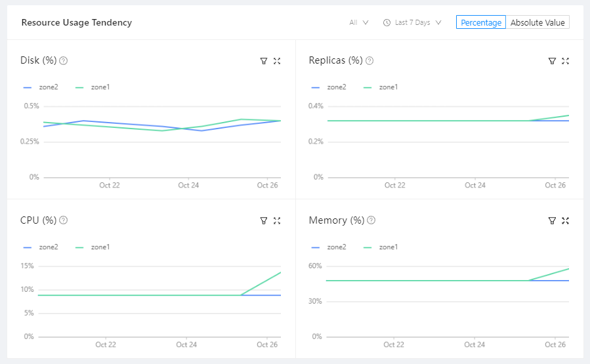
Task: Switch to the Percentage view
Action: (x=481, y=22)
